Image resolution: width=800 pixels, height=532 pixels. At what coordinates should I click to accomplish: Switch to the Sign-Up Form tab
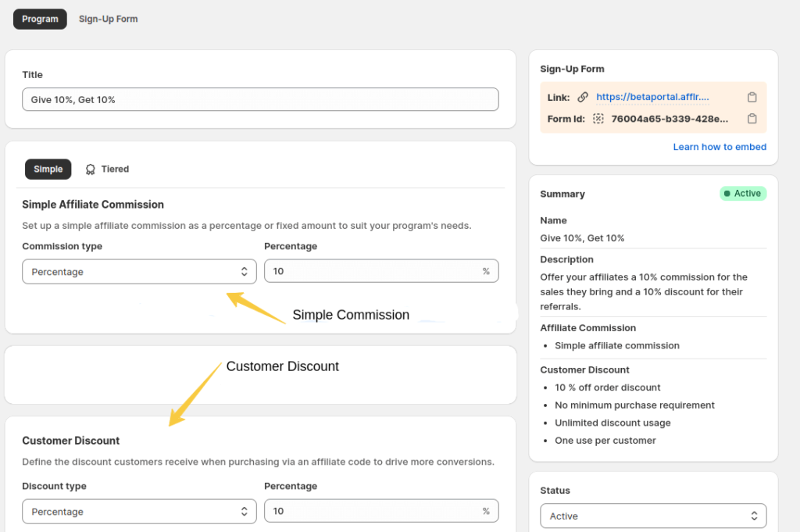click(108, 19)
